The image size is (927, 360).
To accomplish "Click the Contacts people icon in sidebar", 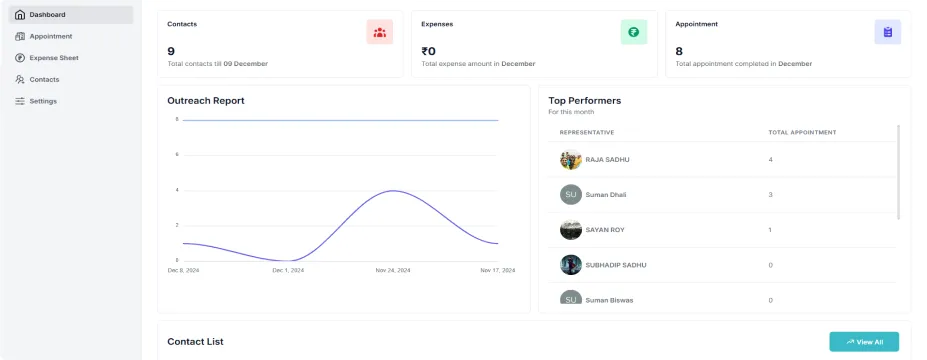I will (20, 80).
